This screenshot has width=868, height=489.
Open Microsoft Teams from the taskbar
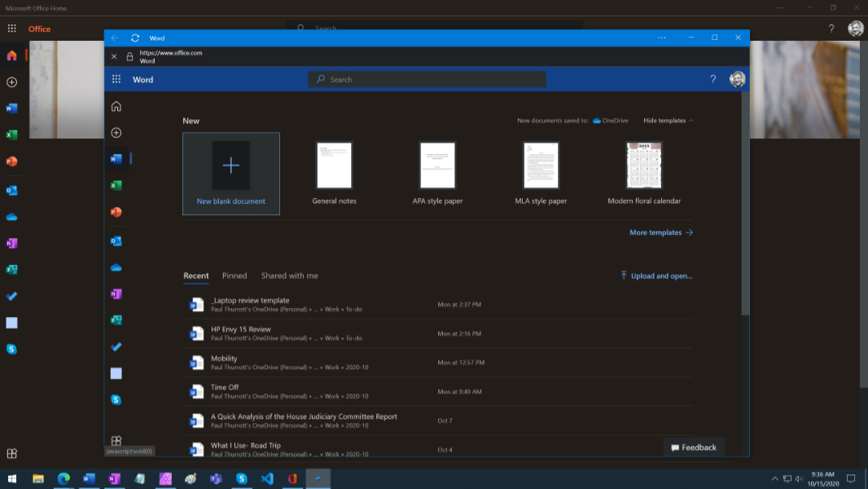[216, 478]
